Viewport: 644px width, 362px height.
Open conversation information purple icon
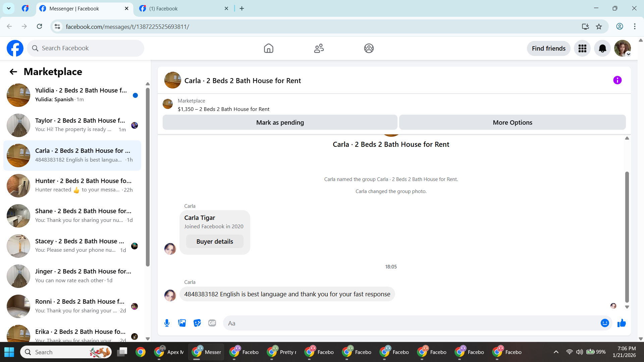click(617, 80)
